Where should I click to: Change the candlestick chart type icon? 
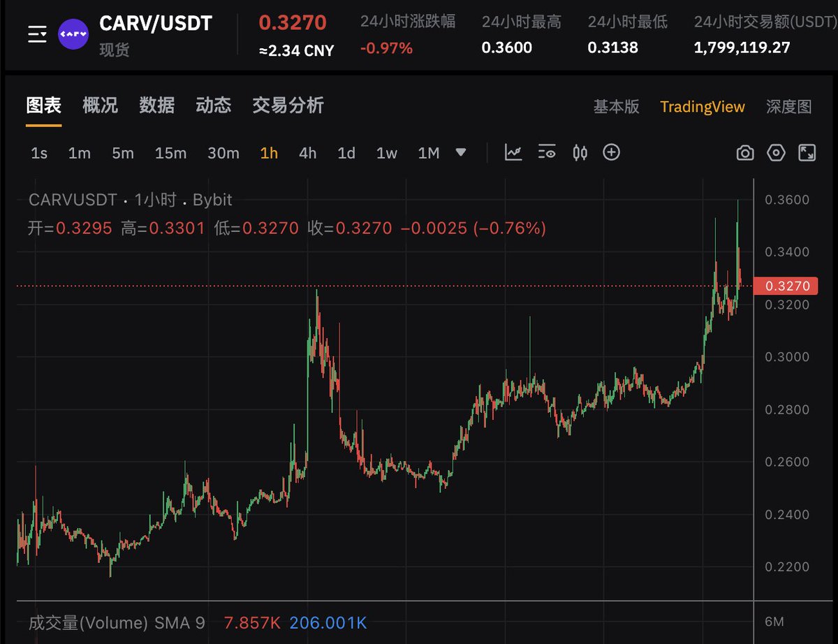click(x=580, y=152)
